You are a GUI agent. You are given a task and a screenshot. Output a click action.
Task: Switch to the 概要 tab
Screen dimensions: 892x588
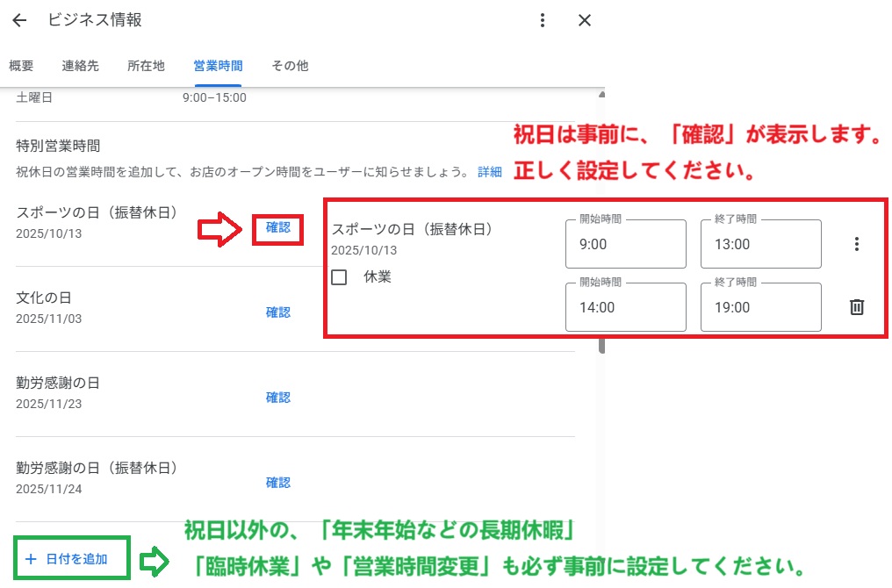pyautogui.click(x=21, y=66)
